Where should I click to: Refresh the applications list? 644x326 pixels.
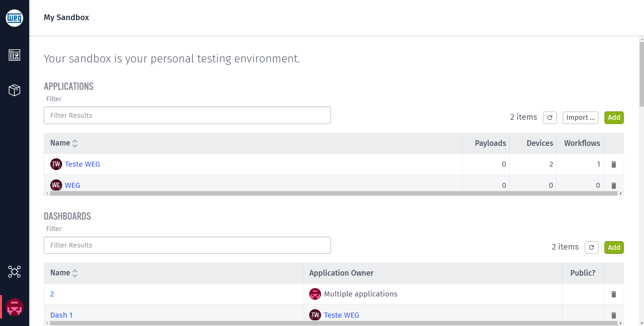coord(550,118)
